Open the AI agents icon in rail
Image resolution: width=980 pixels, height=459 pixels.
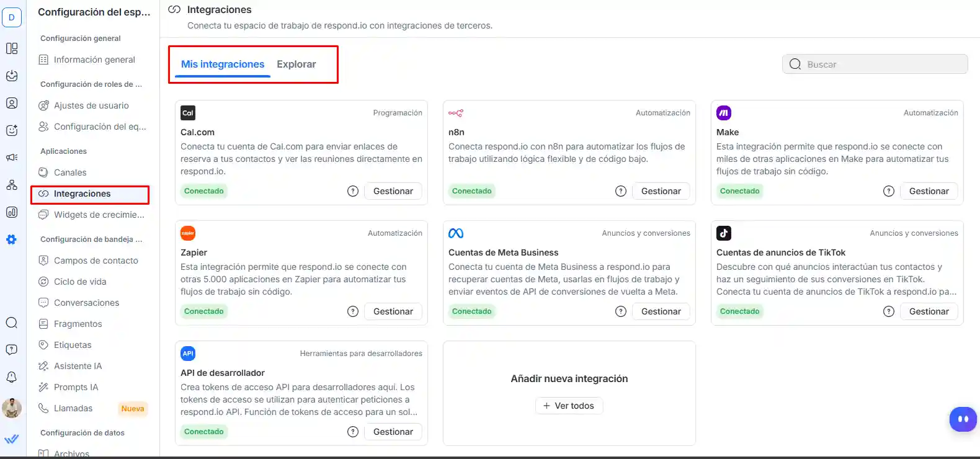tap(12, 130)
